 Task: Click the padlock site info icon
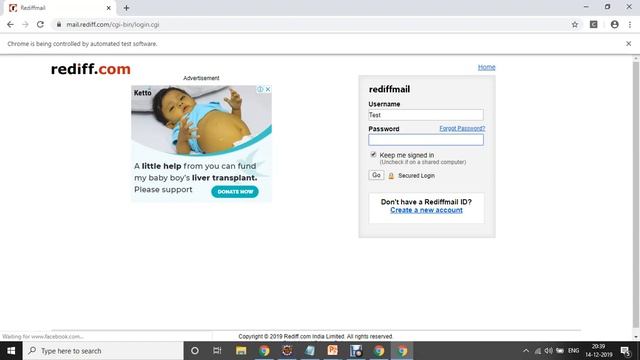pyautogui.click(x=59, y=24)
